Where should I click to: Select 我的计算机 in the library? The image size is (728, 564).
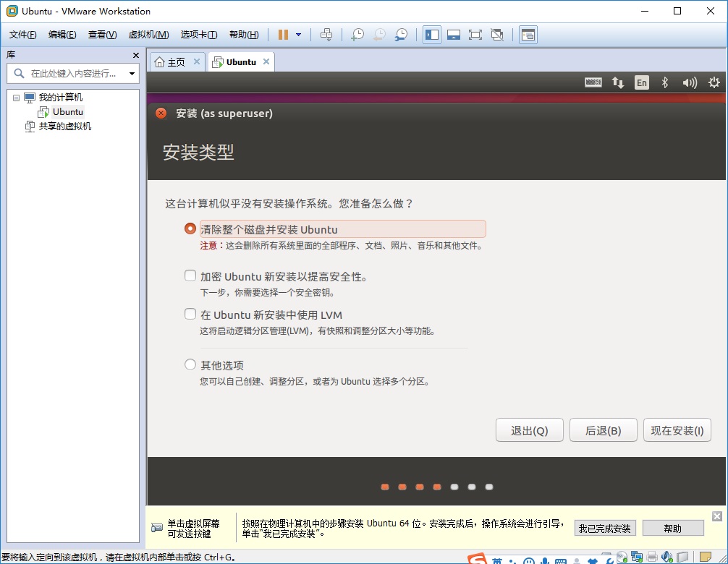point(60,98)
